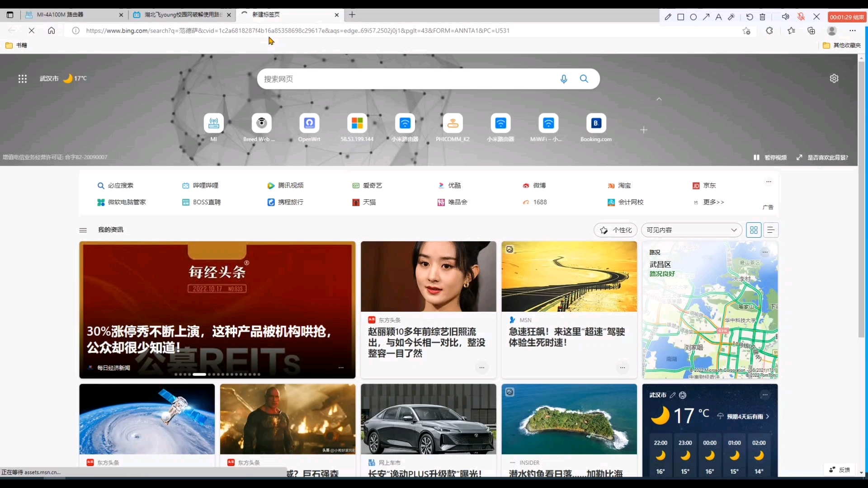Click the microphone voice search icon

(564, 79)
